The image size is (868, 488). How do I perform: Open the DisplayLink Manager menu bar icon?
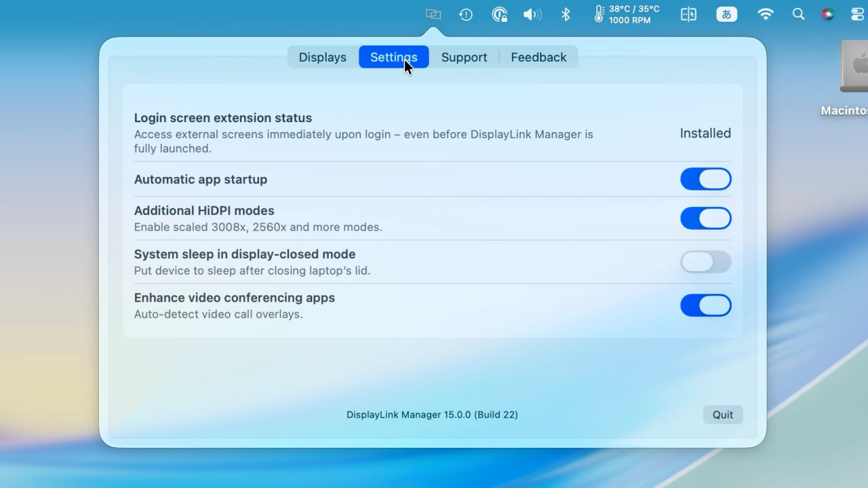click(433, 14)
